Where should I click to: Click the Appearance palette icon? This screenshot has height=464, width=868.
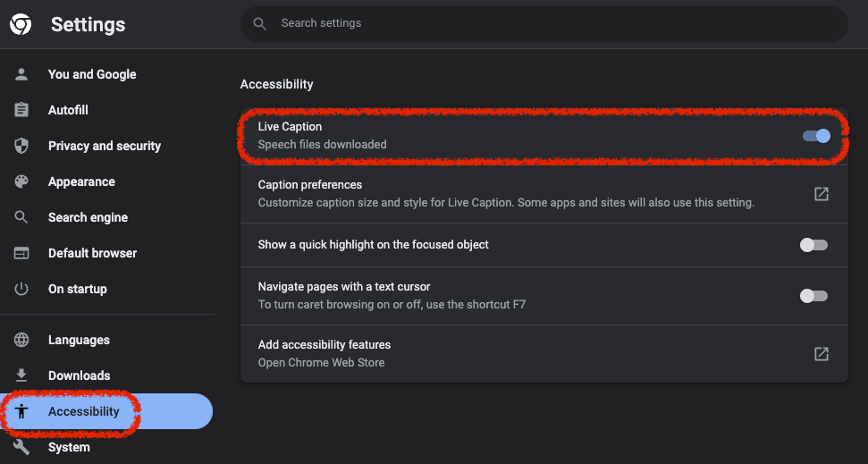coord(21,181)
